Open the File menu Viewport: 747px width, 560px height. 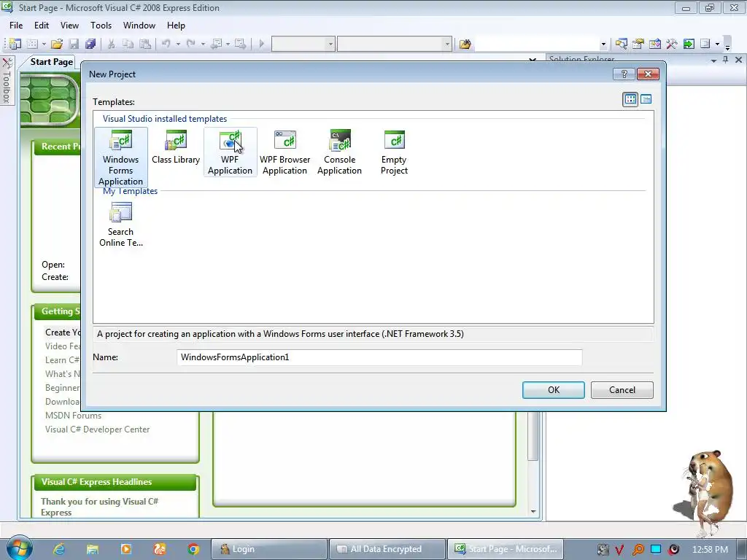[x=16, y=26]
